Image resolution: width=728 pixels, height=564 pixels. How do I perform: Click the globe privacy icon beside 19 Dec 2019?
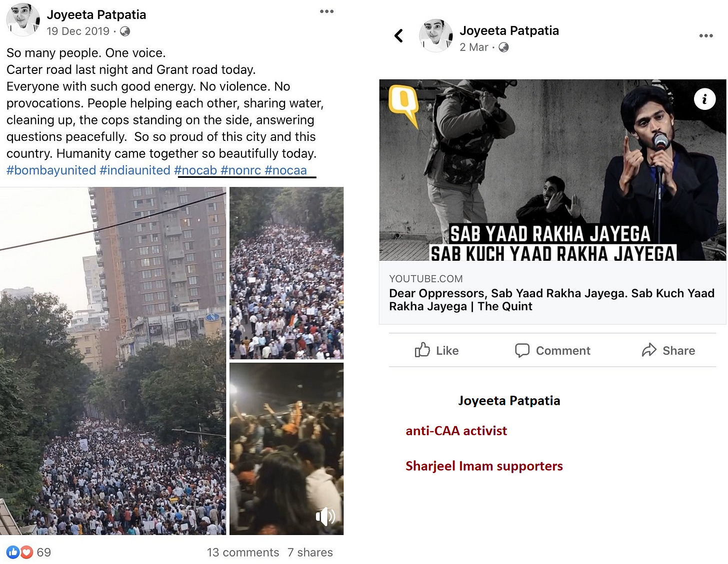tap(125, 31)
